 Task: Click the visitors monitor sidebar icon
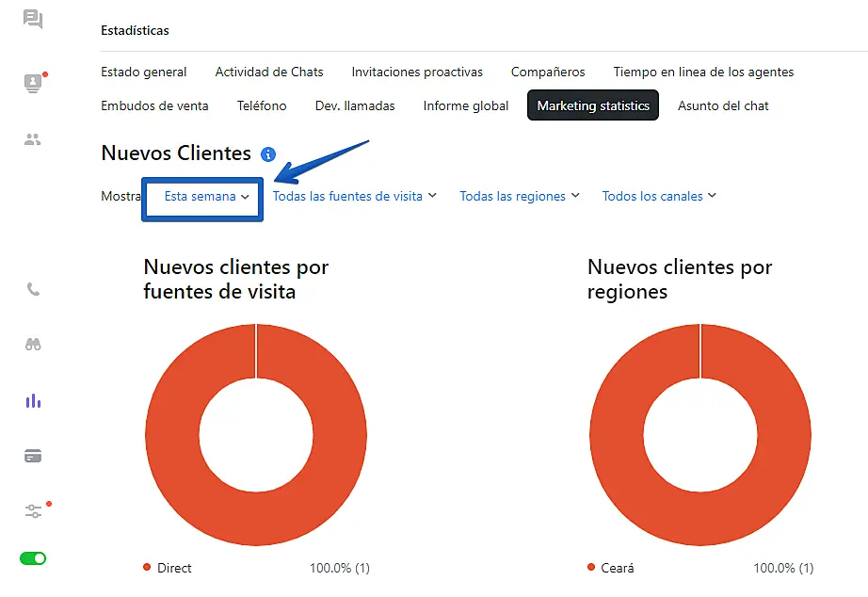pos(33,83)
